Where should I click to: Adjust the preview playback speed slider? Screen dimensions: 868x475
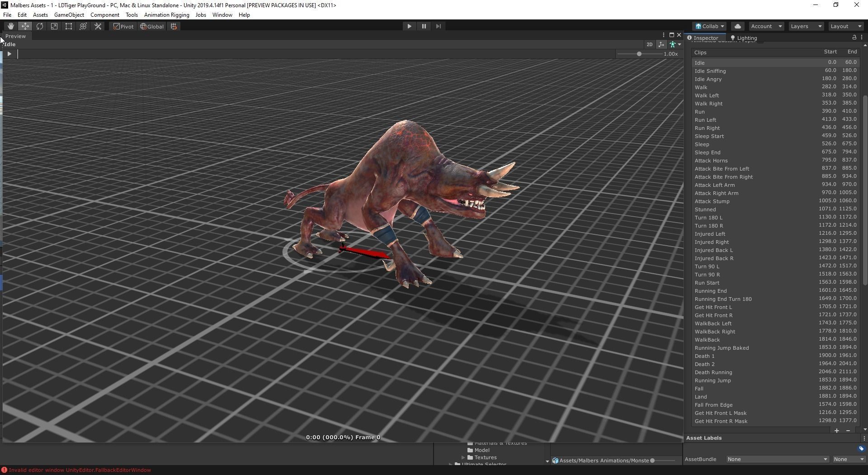(639, 54)
